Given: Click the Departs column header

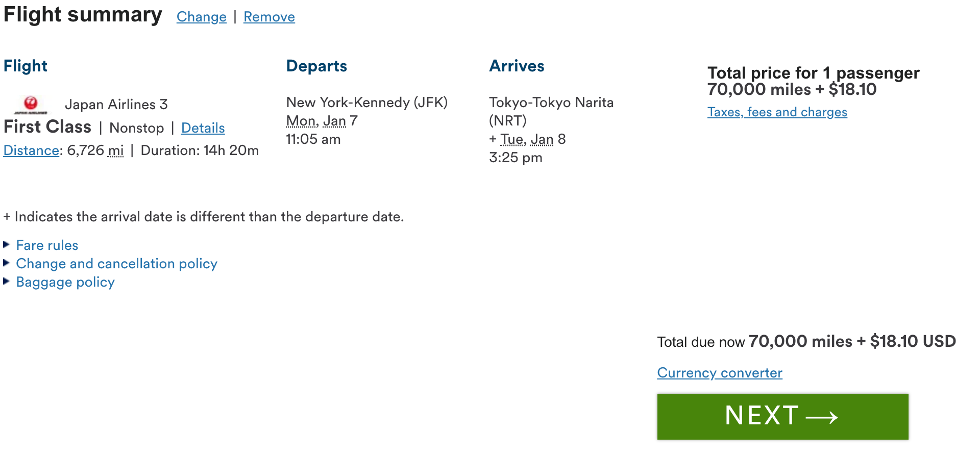Looking at the screenshot, I should tap(316, 66).
